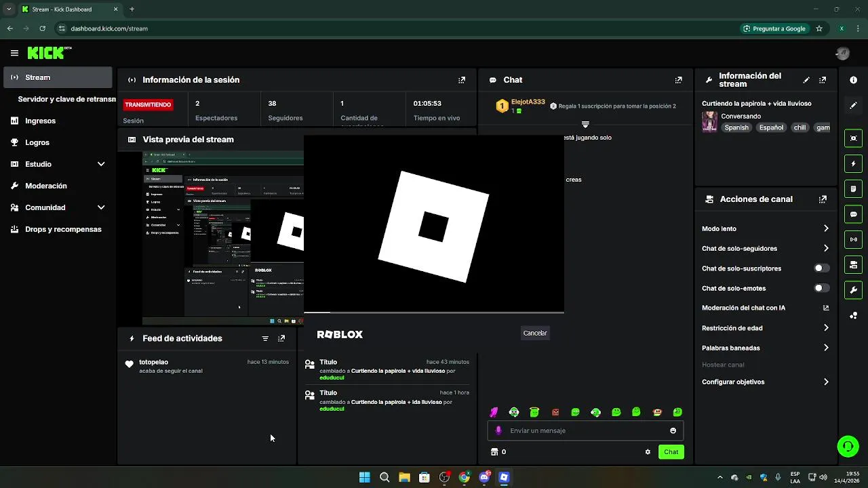868x488 pixels.
Task: Send message with the green Chat button
Action: 671,452
